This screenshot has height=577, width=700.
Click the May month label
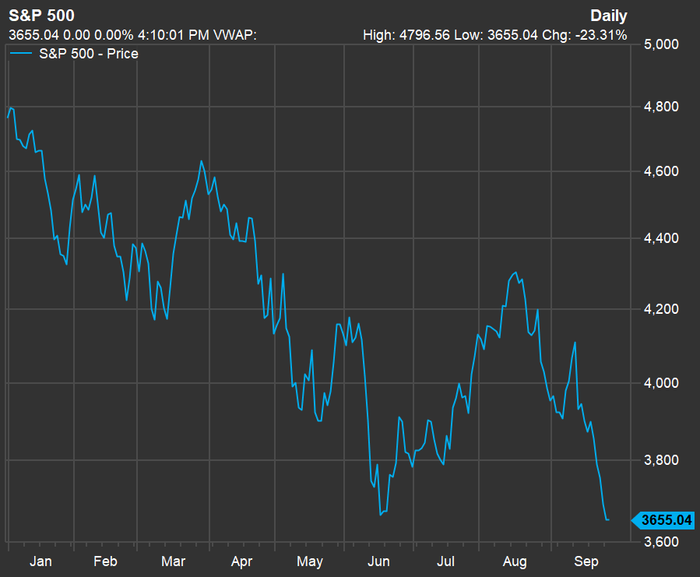click(x=309, y=561)
